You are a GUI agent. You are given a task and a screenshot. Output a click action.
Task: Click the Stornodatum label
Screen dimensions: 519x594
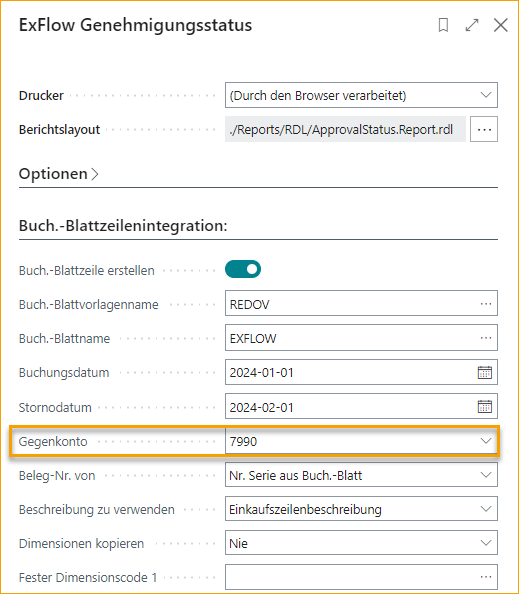tap(55, 407)
